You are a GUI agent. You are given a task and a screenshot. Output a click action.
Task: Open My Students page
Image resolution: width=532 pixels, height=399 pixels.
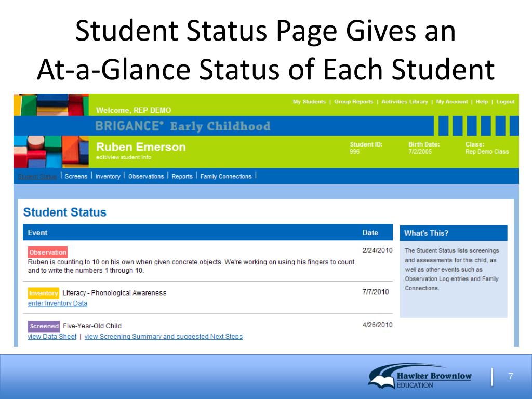pos(309,101)
